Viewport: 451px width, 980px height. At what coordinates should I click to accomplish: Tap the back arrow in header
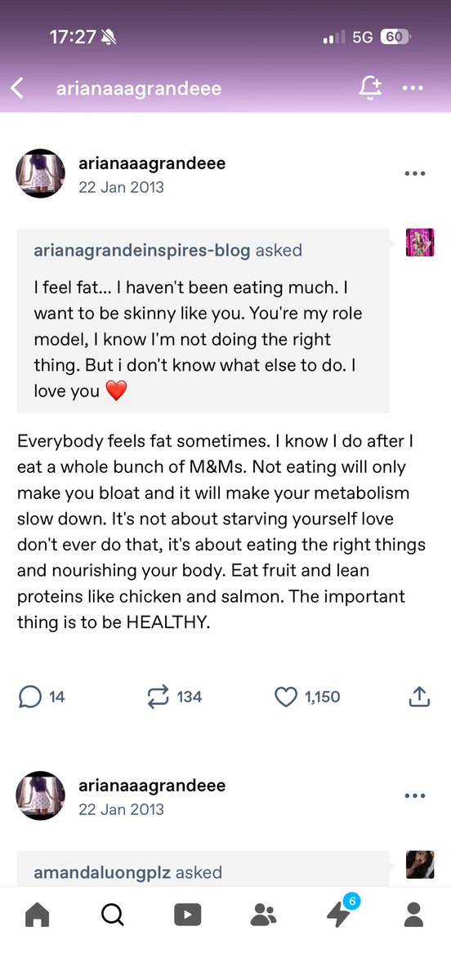17,87
